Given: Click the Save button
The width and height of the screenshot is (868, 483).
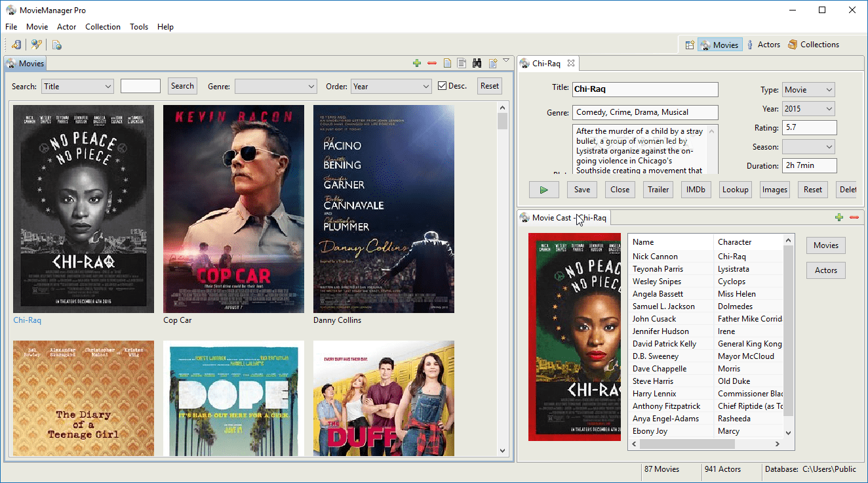Looking at the screenshot, I should (x=582, y=190).
